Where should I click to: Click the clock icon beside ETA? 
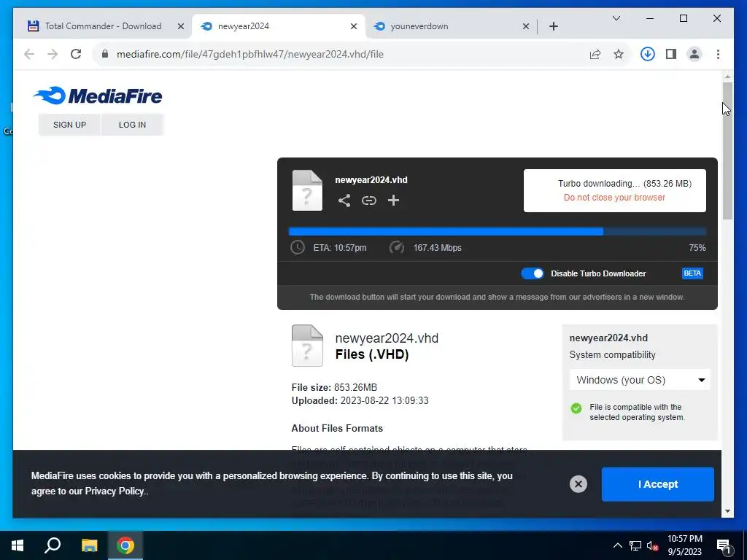(298, 248)
